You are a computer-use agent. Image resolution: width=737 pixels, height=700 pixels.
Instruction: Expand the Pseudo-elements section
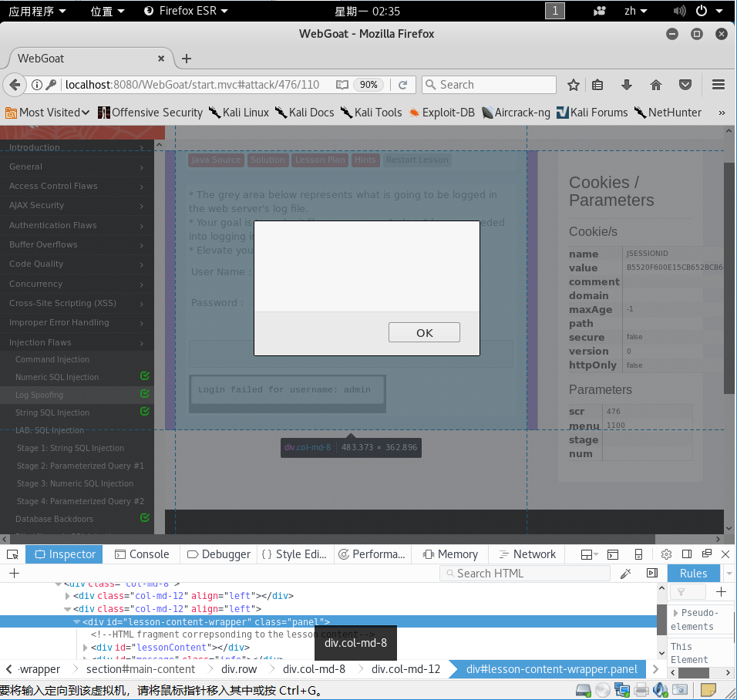[x=676, y=613]
